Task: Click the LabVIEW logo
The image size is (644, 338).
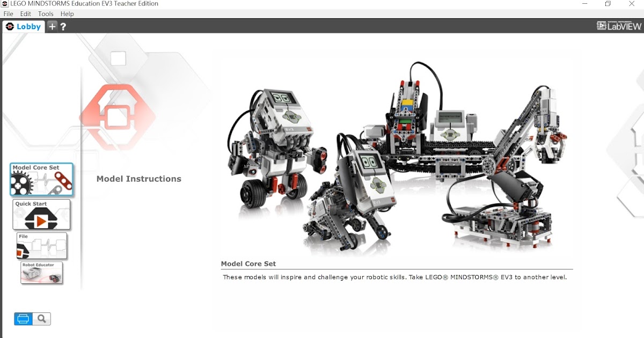Action: pos(618,25)
